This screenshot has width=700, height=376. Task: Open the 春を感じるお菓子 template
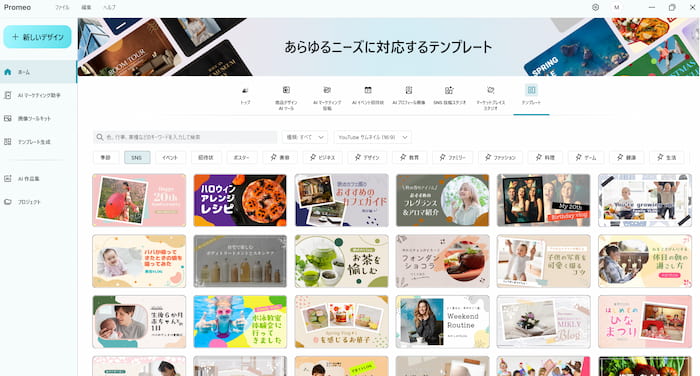(x=342, y=322)
